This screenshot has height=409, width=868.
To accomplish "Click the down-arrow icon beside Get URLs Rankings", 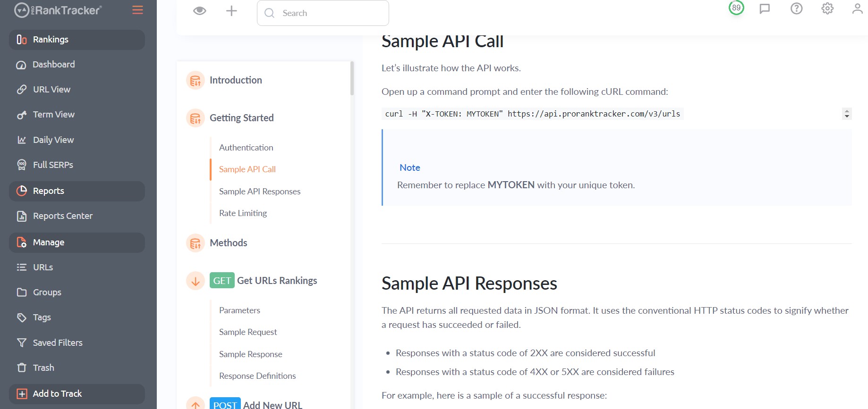I will coord(196,281).
